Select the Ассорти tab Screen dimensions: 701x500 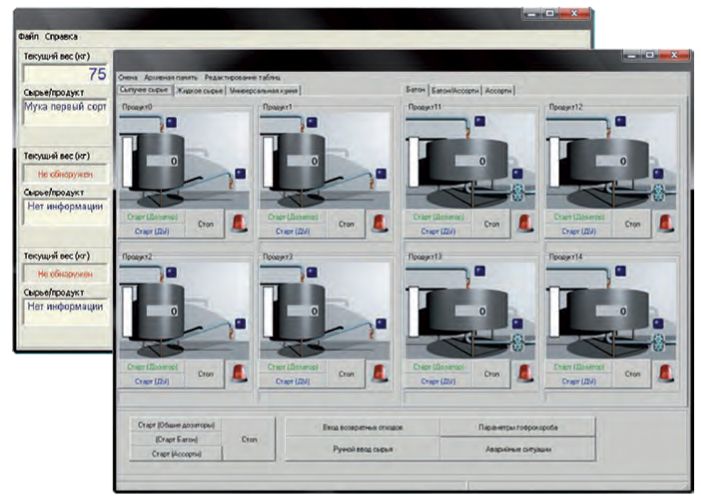point(499,90)
